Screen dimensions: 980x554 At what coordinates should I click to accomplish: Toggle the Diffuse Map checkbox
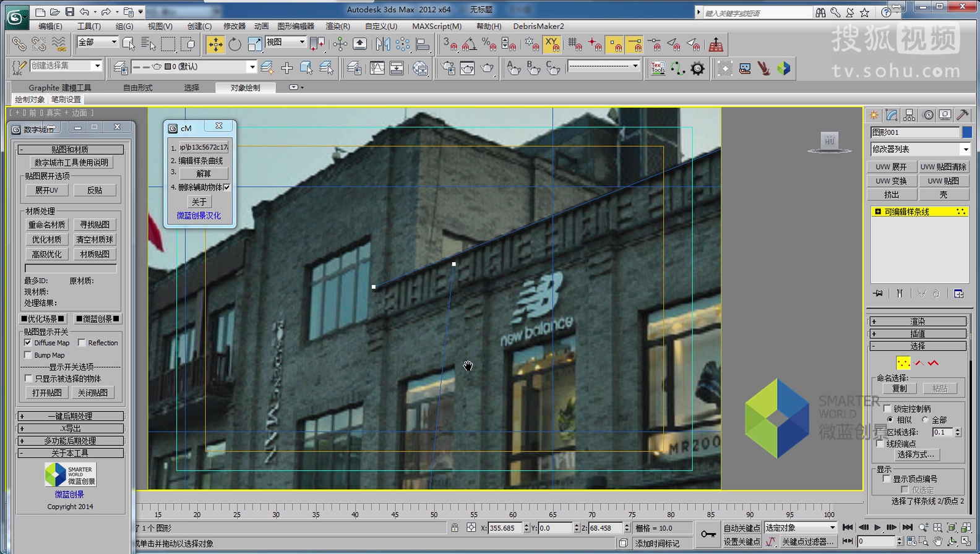pos(28,343)
